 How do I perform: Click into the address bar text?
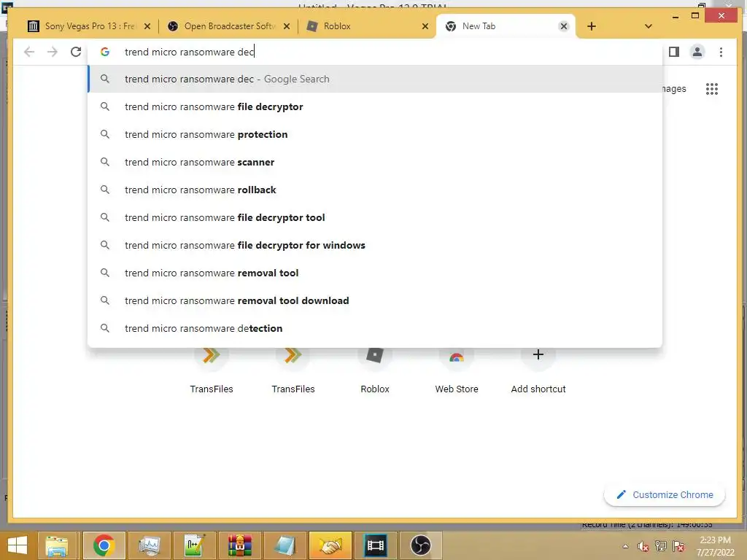[x=190, y=52]
